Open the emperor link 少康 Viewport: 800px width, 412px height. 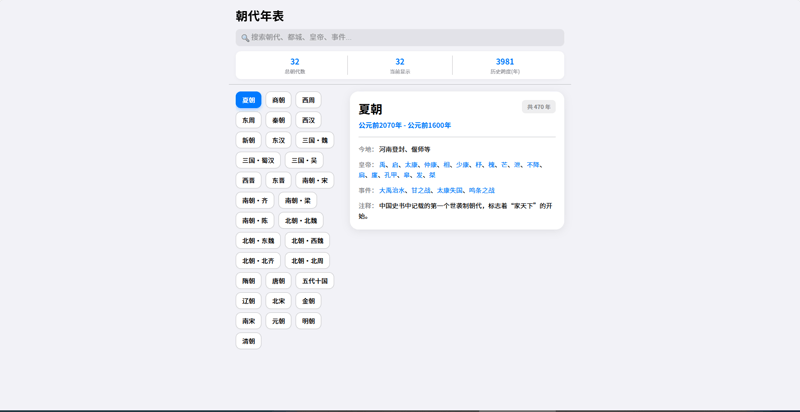point(462,165)
